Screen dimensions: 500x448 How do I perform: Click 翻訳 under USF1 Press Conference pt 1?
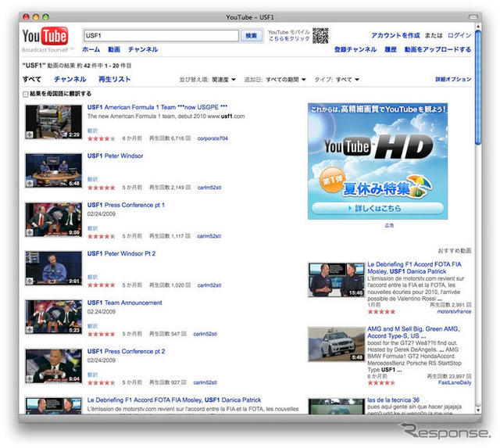[x=92, y=228]
